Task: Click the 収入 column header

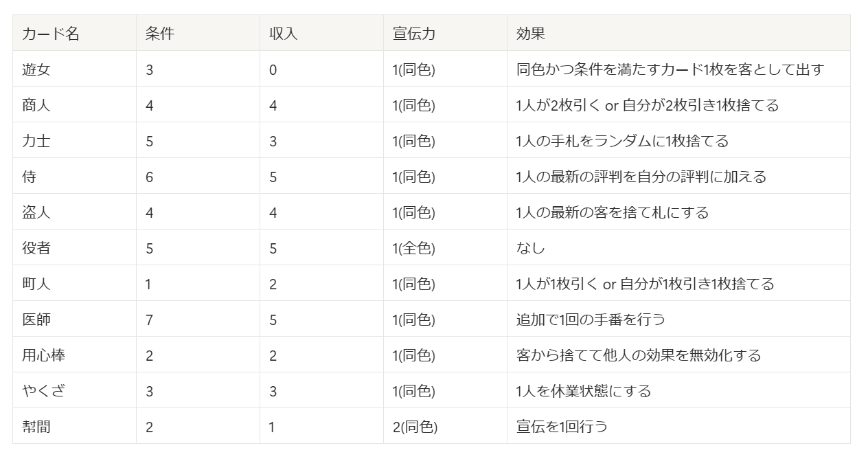Action: [284, 34]
